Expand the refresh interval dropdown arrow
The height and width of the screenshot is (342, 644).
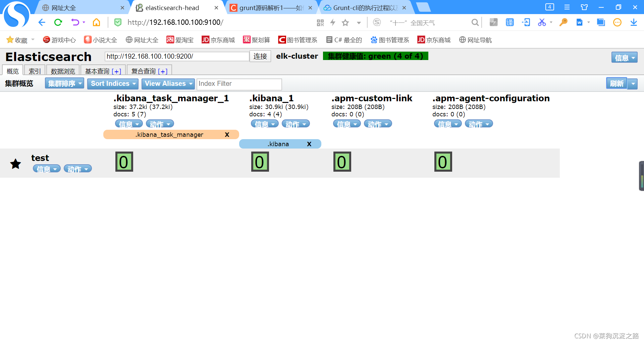pos(633,84)
